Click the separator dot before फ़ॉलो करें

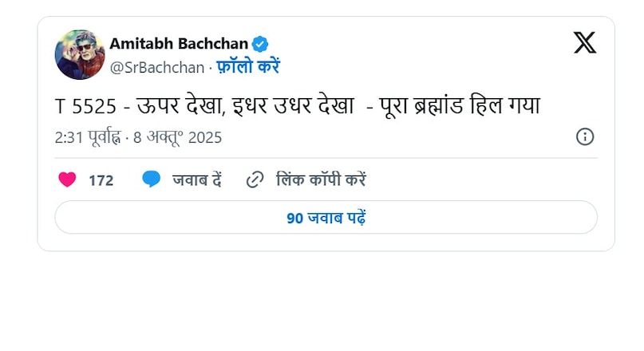pos(210,67)
